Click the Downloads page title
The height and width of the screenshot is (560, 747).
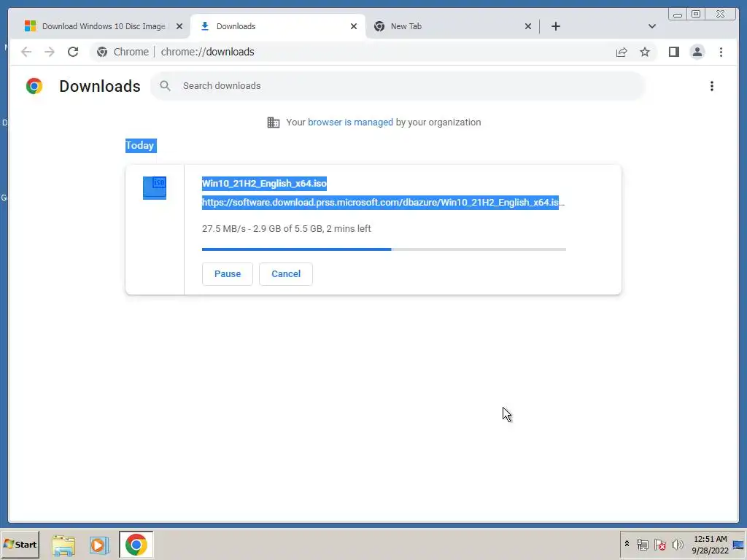pos(99,86)
